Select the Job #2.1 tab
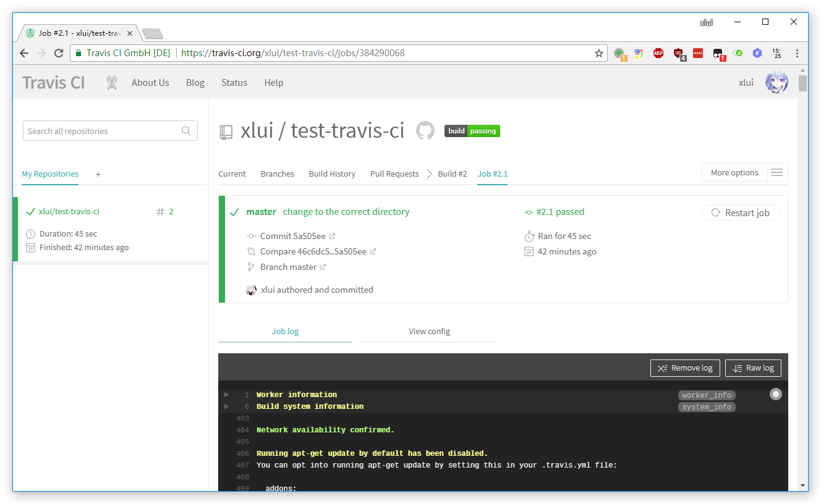 tap(492, 174)
